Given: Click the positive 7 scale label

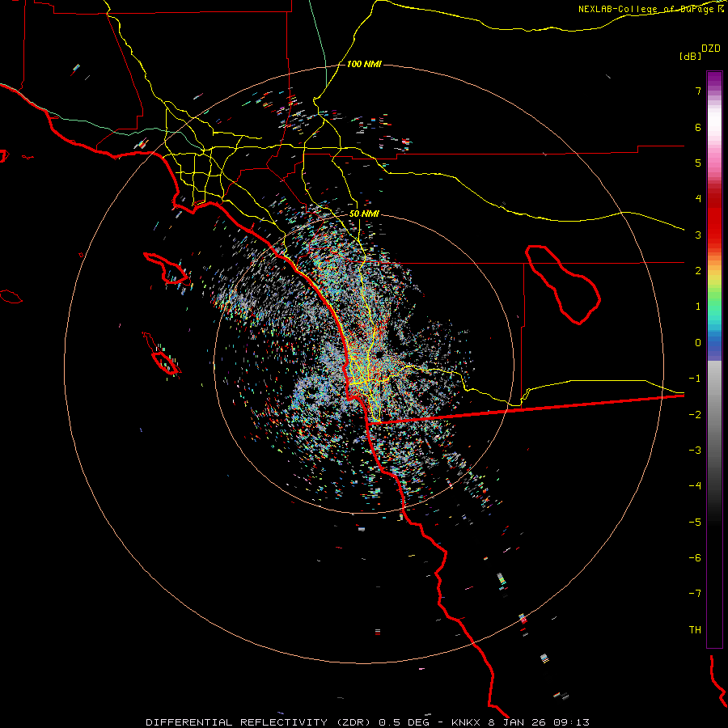Looking at the screenshot, I should 698,91.
